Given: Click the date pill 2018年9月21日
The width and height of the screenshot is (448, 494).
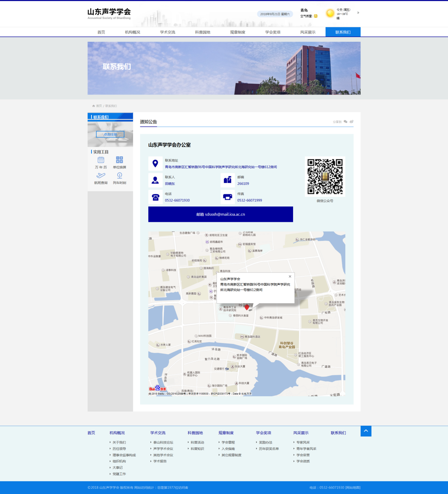Looking at the screenshot, I should (x=275, y=14).
